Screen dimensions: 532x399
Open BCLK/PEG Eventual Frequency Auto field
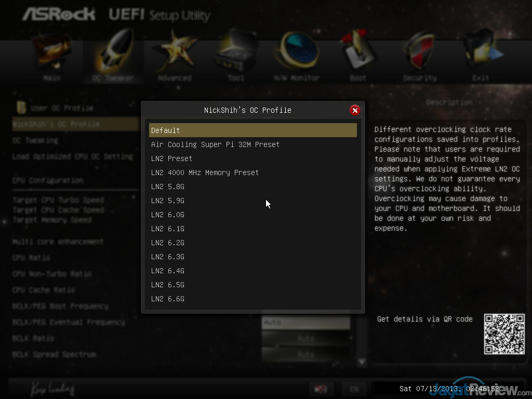click(x=305, y=322)
